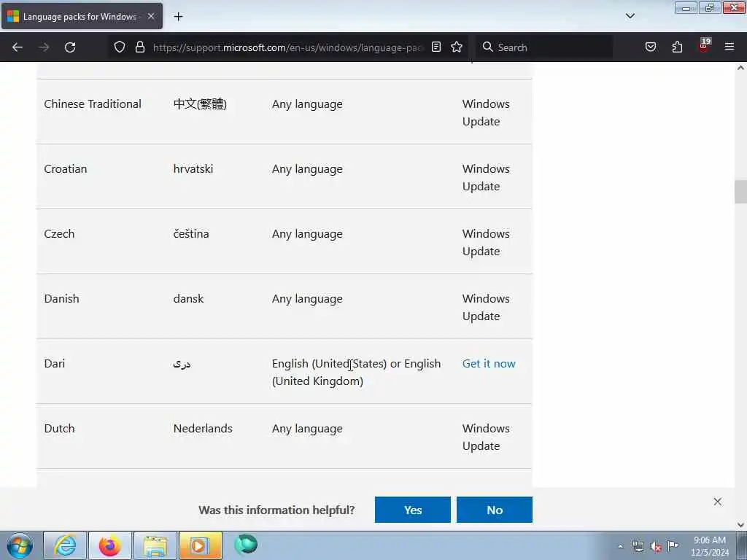Click the Search box in toolbar
Screen dimensions: 747x560
[x=545, y=47]
